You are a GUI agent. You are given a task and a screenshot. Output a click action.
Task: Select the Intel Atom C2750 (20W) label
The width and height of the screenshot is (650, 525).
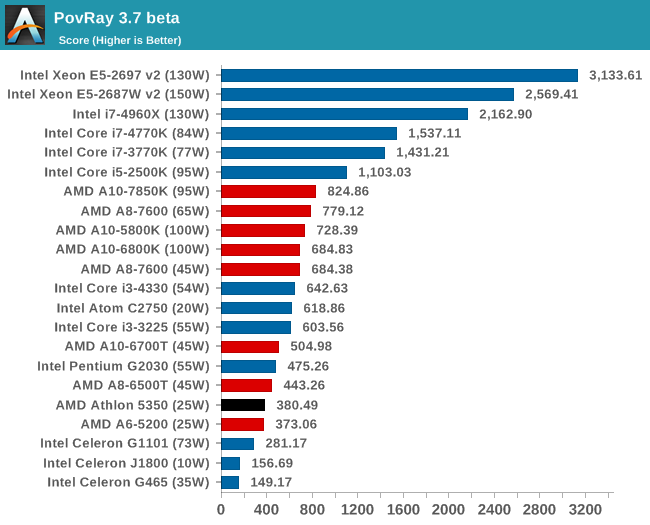[x=133, y=308]
